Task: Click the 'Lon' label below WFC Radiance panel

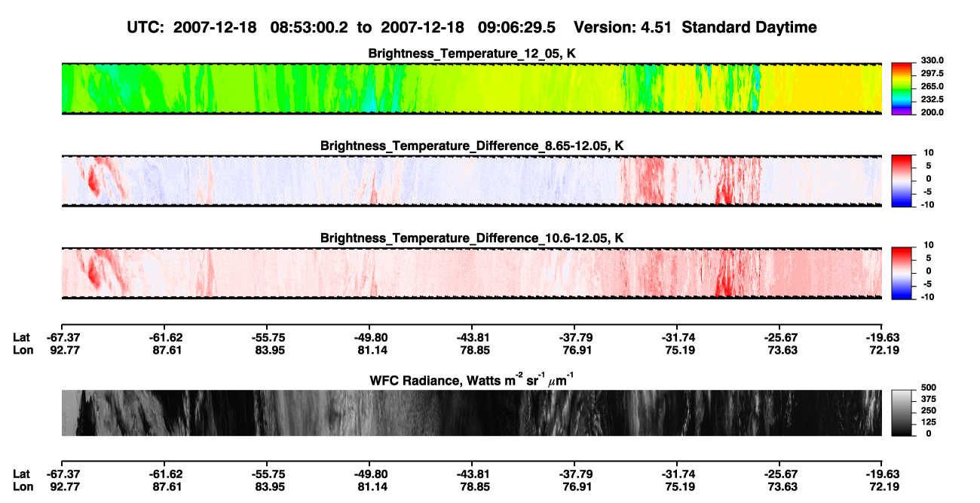Action: point(23,486)
